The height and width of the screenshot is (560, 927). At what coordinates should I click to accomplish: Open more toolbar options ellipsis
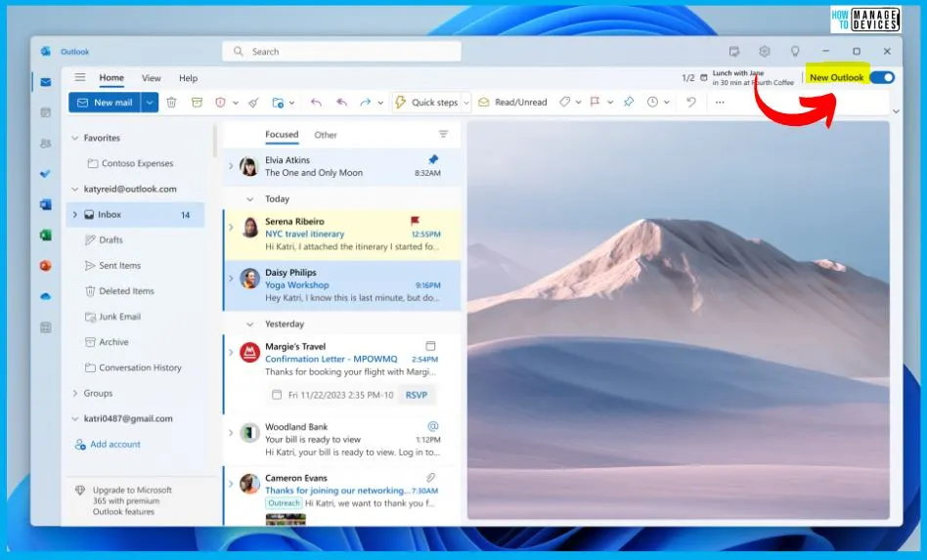click(720, 103)
